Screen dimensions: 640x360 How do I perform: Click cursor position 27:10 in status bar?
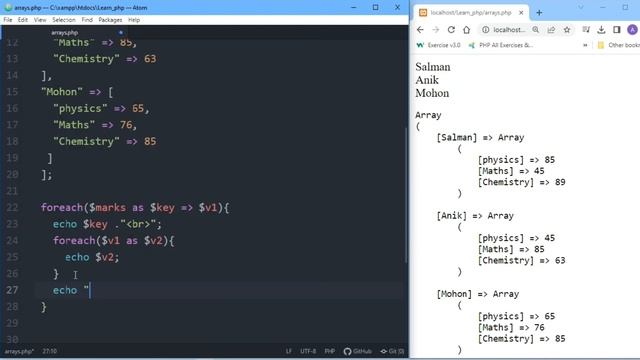point(49,351)
